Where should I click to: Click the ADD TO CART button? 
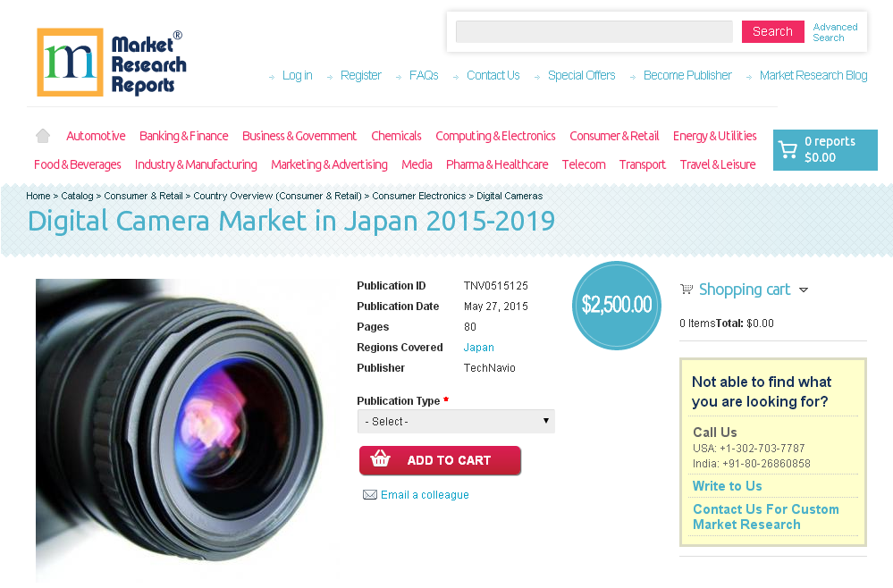point(440,459)
